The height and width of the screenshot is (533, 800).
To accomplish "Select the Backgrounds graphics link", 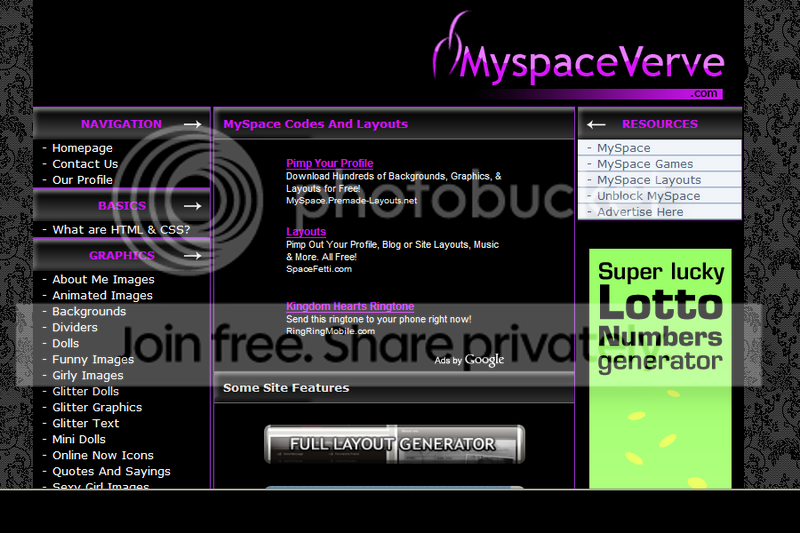I will pos(89,311).
